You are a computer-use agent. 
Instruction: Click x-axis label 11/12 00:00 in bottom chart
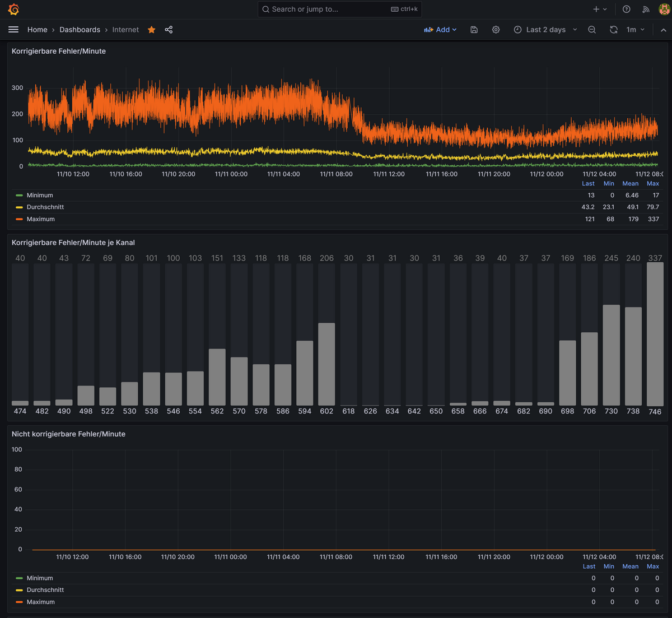(x=547, y=557)
